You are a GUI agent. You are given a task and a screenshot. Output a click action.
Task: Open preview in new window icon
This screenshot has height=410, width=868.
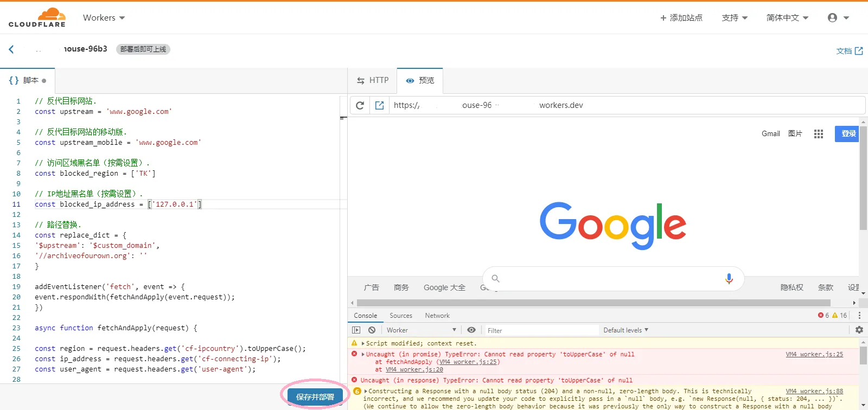pos(380,105)
